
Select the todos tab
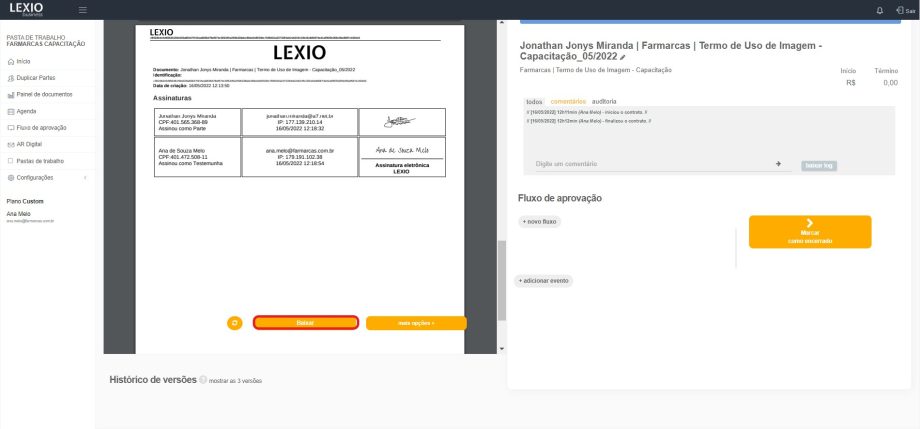click(534, 102)
